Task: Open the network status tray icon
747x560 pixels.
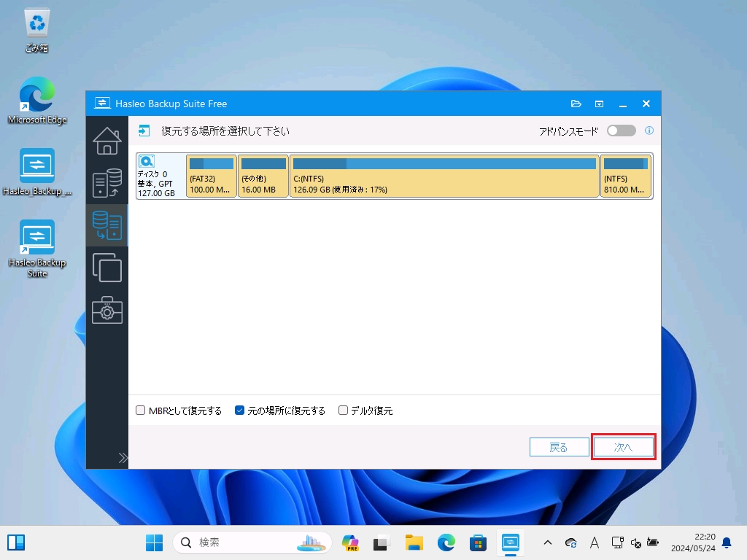Action: coord(617,542)
